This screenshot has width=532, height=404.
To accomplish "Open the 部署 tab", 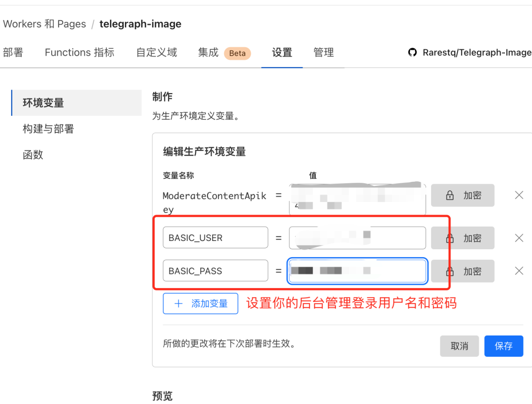I will pos(13,53).
